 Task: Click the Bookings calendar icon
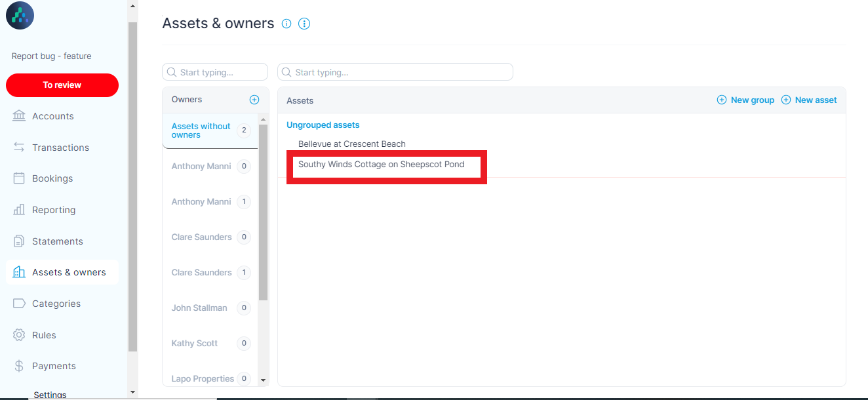19,178
